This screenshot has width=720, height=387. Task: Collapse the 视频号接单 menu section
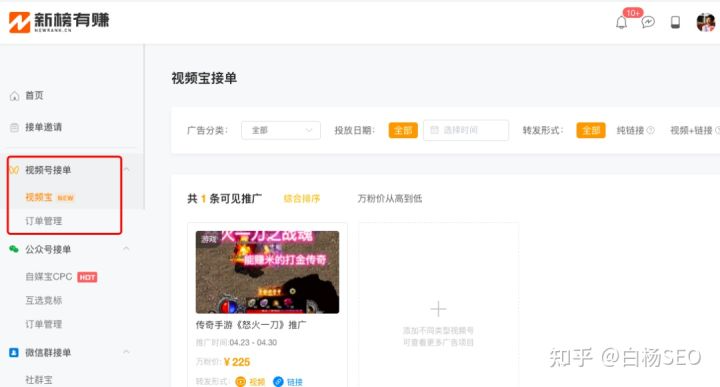[127, 169]
